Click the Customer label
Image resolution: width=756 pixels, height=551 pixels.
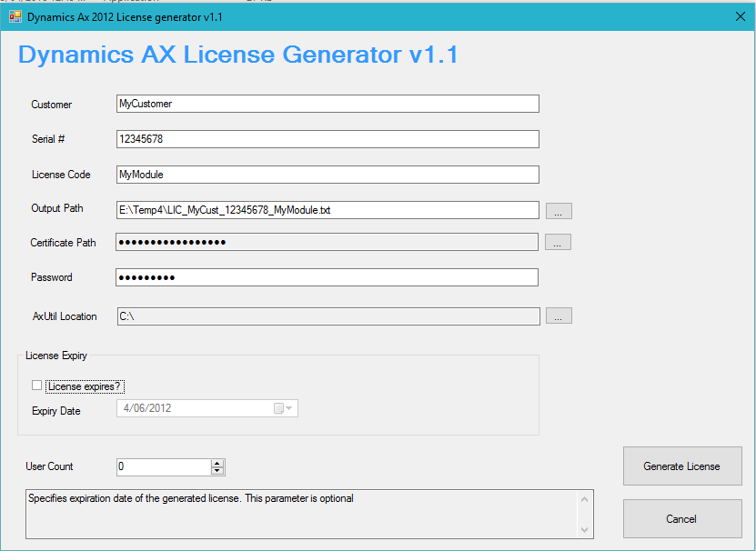click(52, 105)
